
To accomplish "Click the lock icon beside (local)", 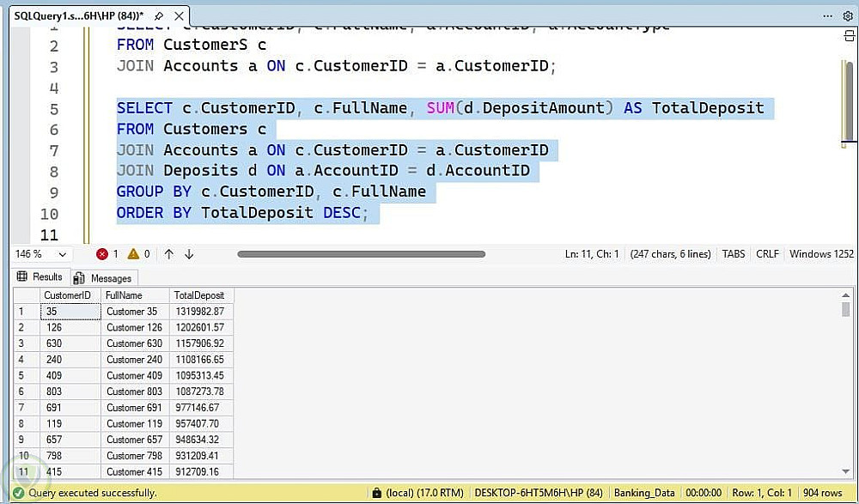I will (376, 493).
